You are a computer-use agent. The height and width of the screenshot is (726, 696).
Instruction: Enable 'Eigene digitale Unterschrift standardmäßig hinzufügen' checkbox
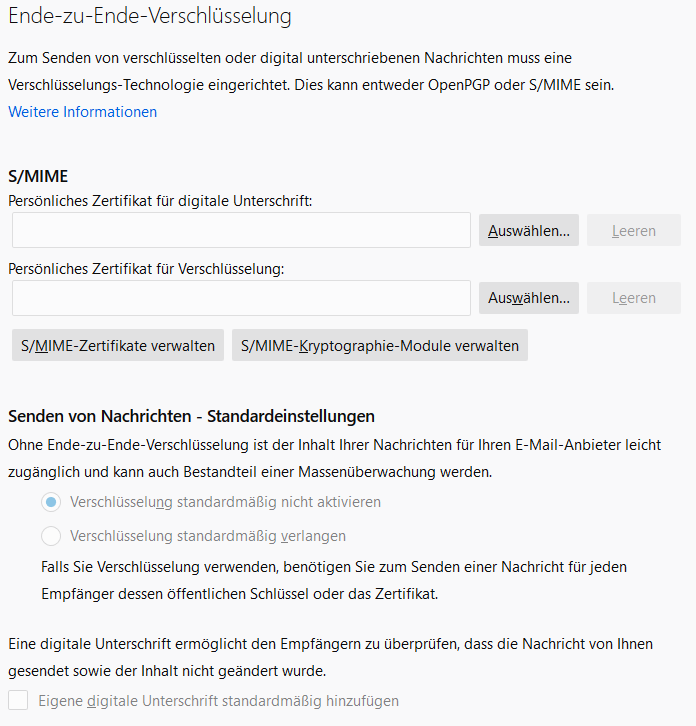coord(18,700)
